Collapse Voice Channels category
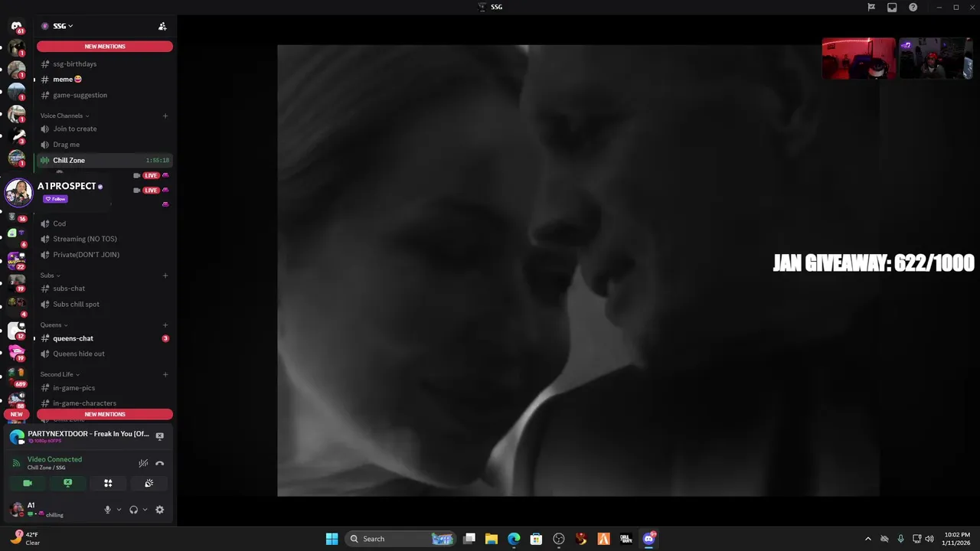This screenshot has width=980, height=551. (x=64, y=116)
